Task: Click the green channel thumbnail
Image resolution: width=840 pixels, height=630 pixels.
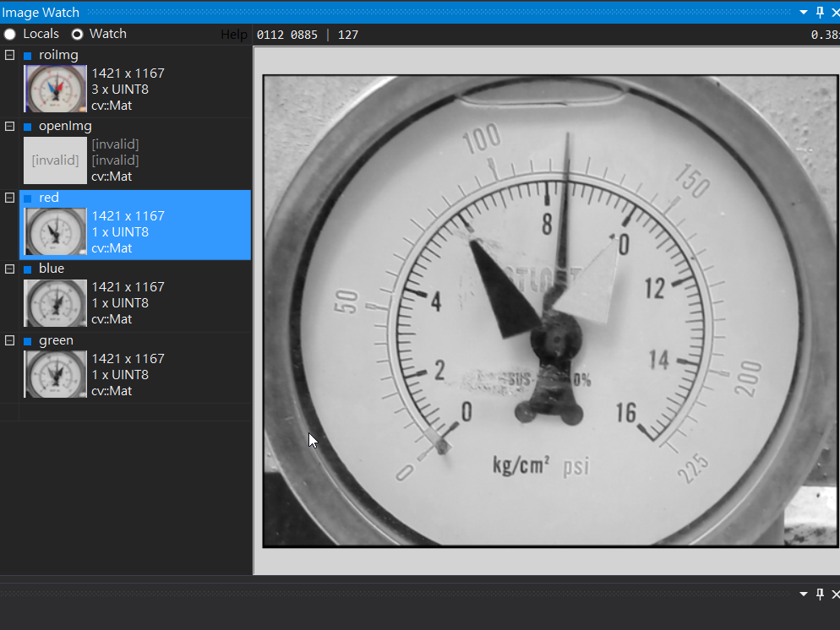Action: point(55,375)
